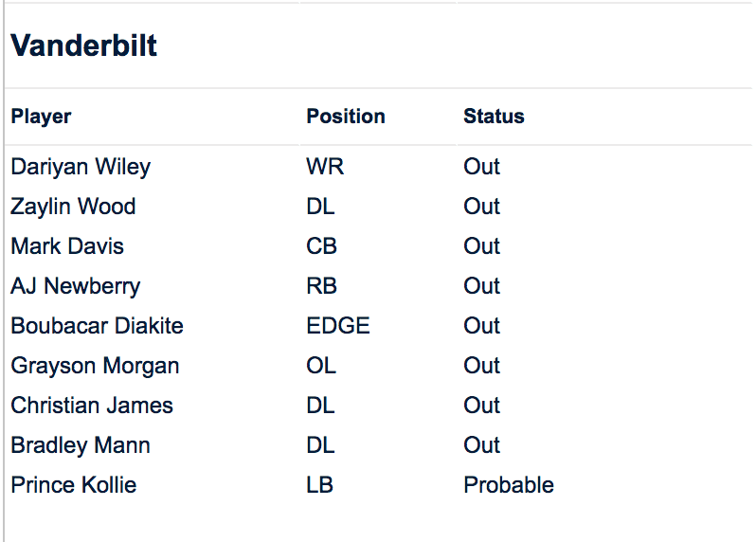
Task: Click the Bradley Mann row name
Action: [81, 445]
